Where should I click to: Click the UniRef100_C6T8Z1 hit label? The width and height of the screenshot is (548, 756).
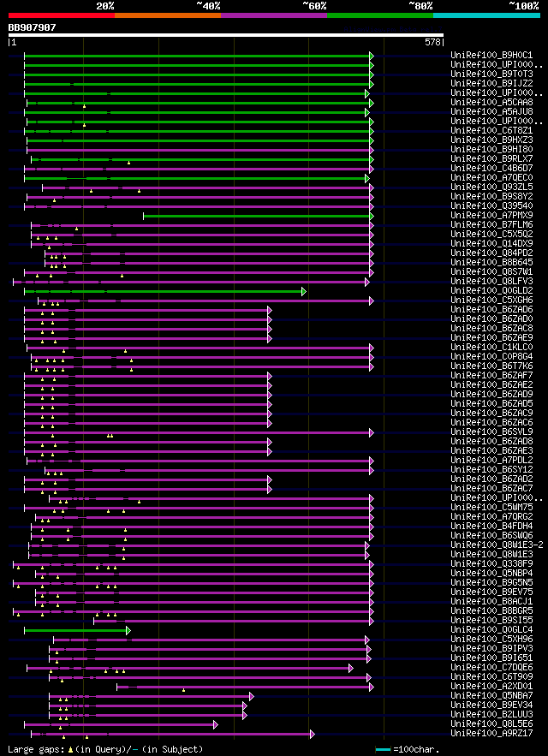(x=491, y=131)
